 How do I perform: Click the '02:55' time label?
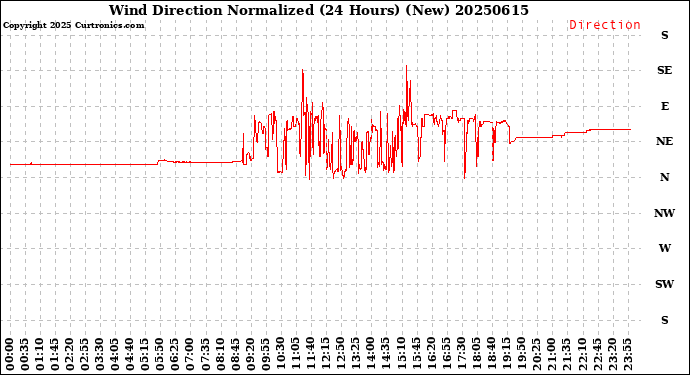85,354
